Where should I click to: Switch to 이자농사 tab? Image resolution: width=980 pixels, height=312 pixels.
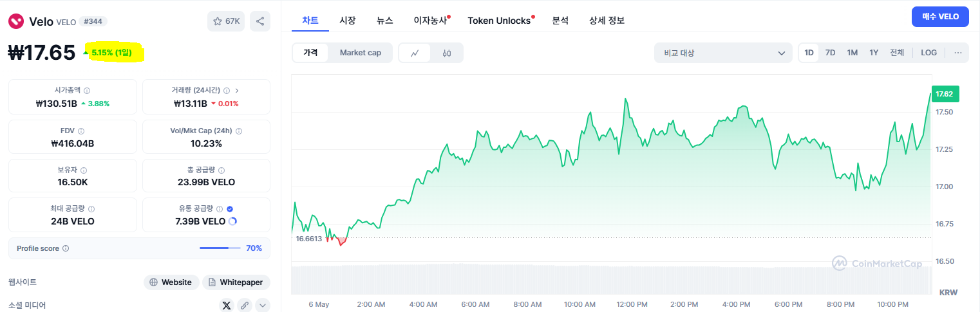click(x=431, y=20)
